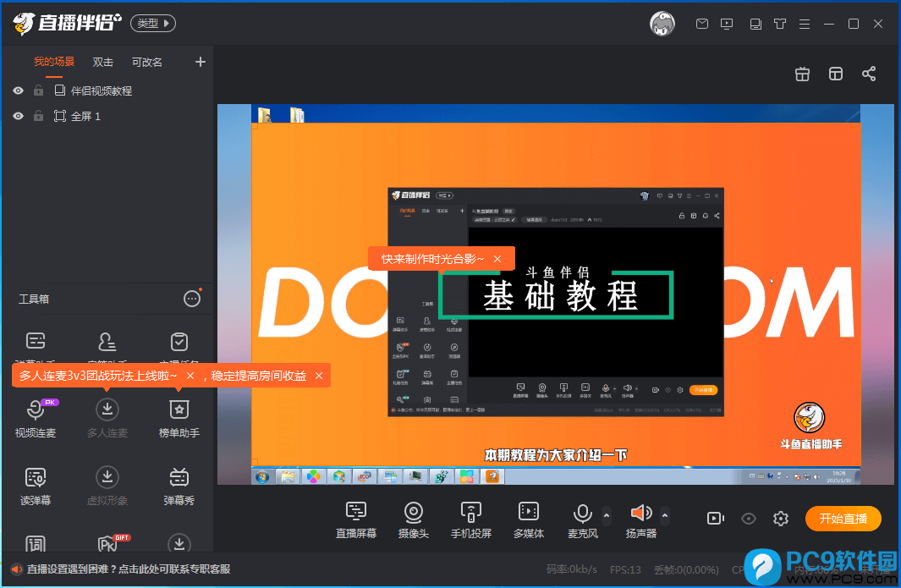The width and height of the screenshot is (901, 588).
Task: Click the share icon above preview
Action: coord(869,74)
